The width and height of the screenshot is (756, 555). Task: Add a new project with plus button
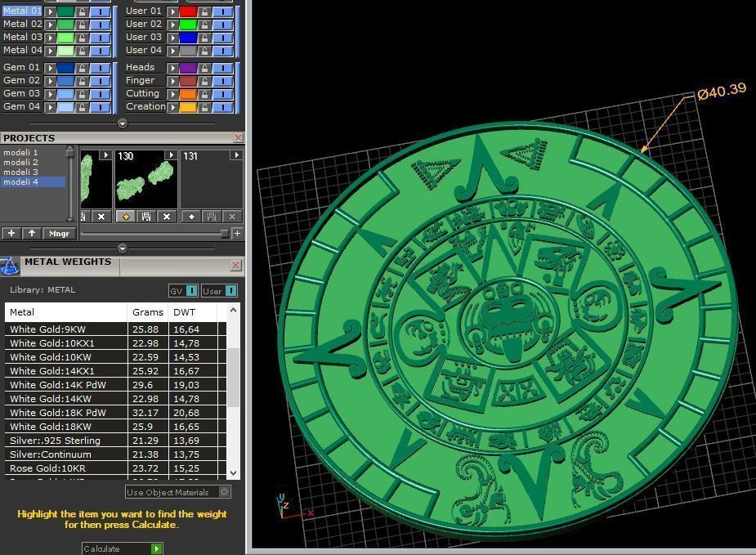click(x=11, y=234)
